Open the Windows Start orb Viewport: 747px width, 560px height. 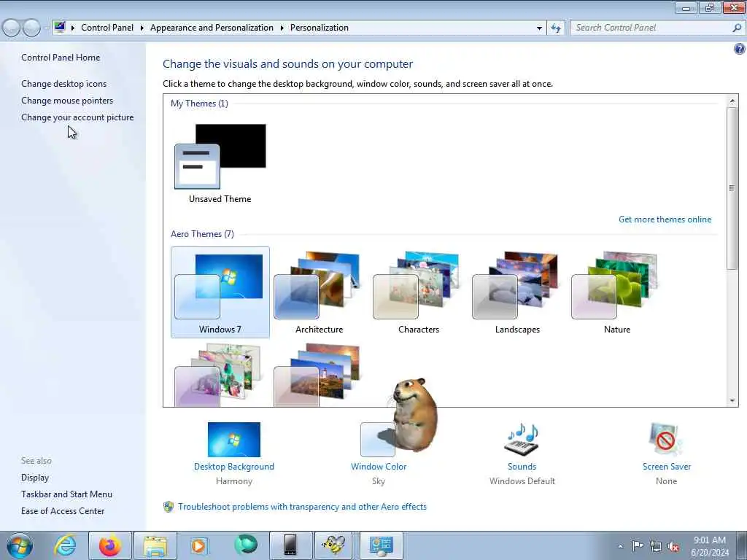tap(20, 545)
